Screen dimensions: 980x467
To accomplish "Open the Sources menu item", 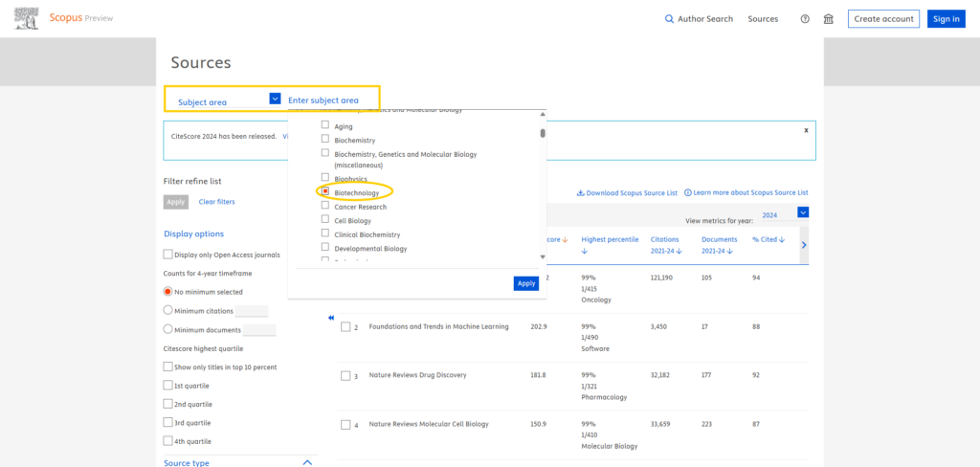I will (x=763, y=19).
